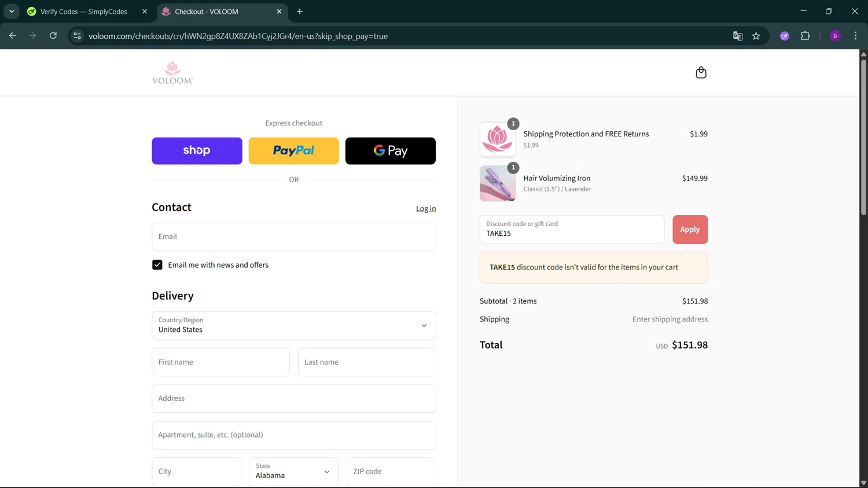Switch to the Verify Codes SimplyCodes tab
Viewport: 868px width, 488px height.
(83, 12)
